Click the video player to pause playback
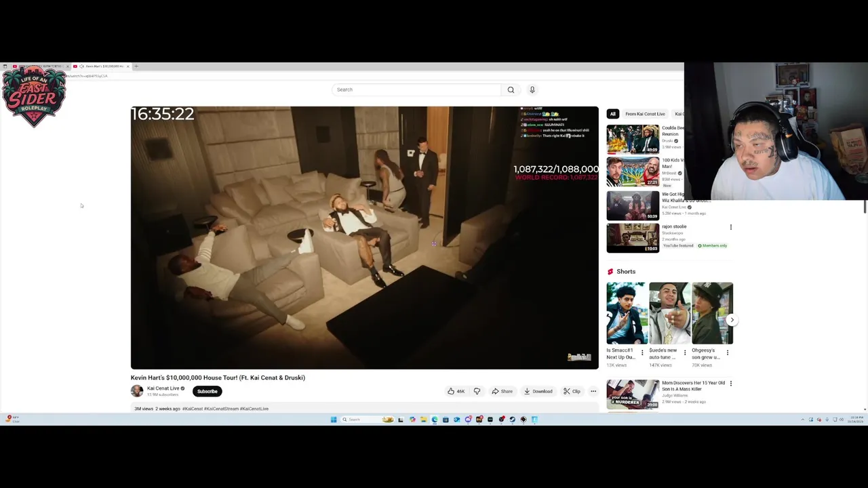 (x=365, y=237)
